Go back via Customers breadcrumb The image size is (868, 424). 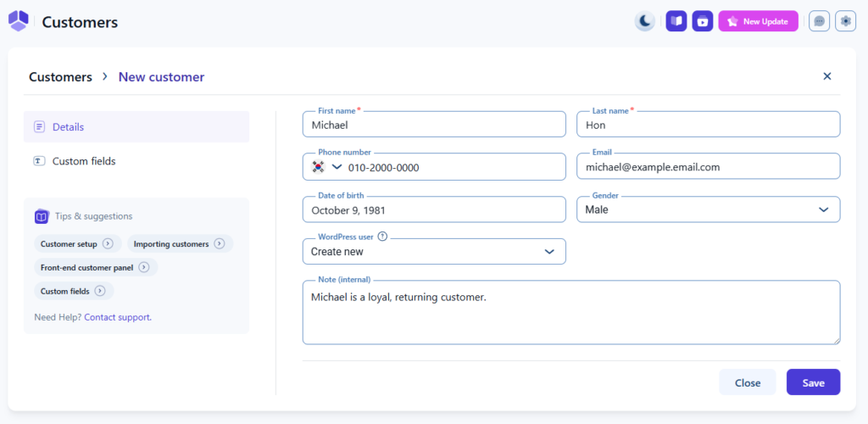tap(60, 77)
